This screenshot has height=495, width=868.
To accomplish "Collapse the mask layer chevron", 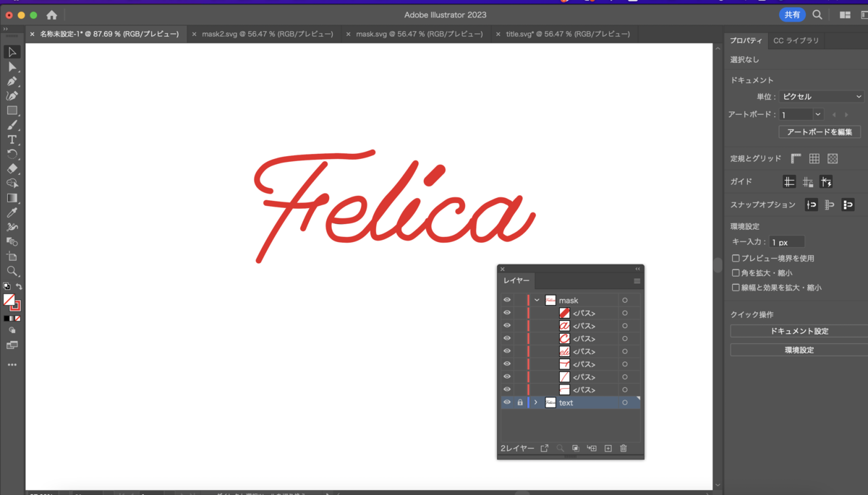I will pyautogui.click(x=537, y=300).
